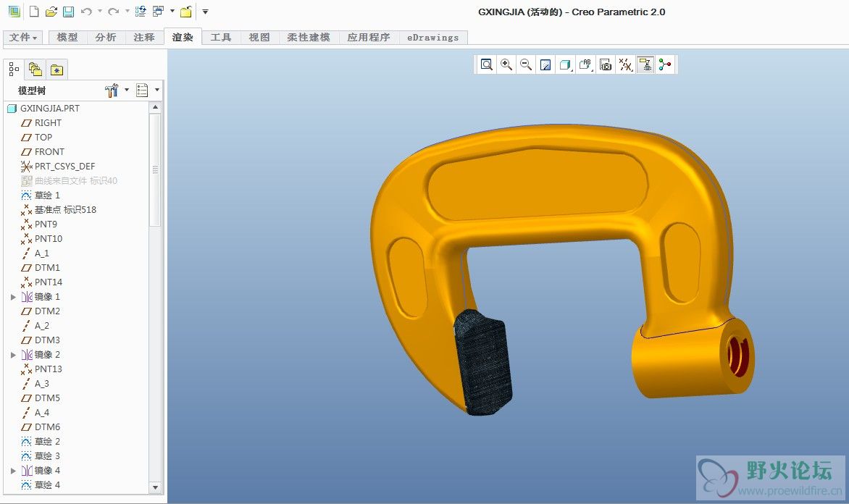Click the Repaint screen icon
The height and width of the screenshot is (504, 849).
[x=545, y=65]
